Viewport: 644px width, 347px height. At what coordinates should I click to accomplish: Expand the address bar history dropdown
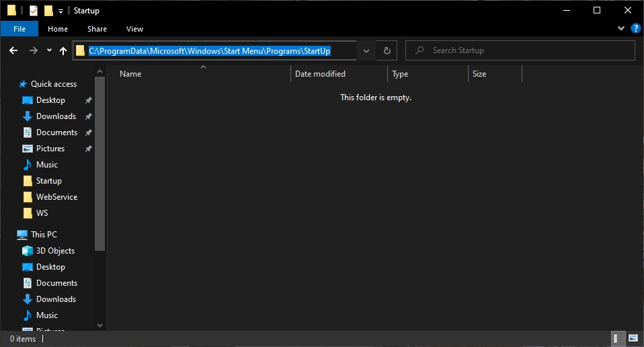click(x=366, y=50)
